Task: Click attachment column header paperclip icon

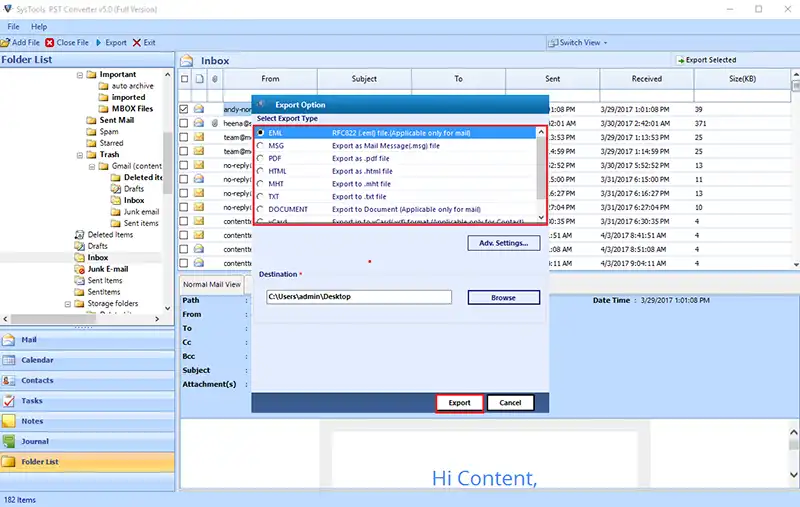Action: tap(215, 79)
